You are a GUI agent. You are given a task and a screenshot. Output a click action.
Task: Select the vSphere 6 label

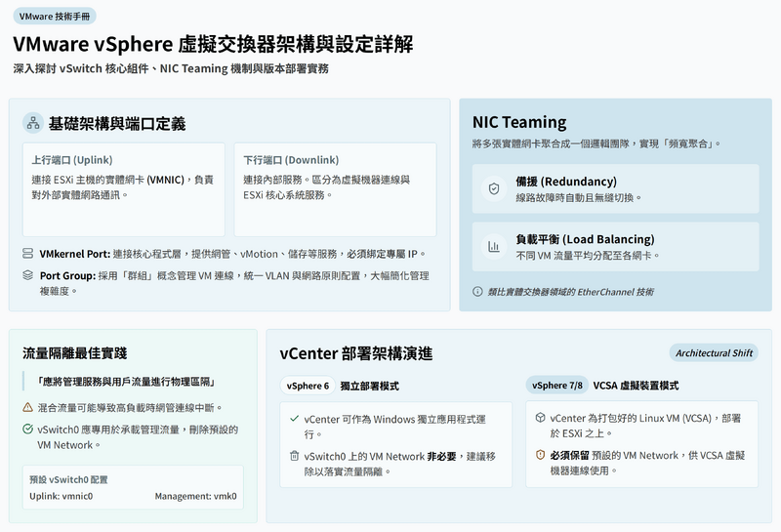[x=308, y=386]
